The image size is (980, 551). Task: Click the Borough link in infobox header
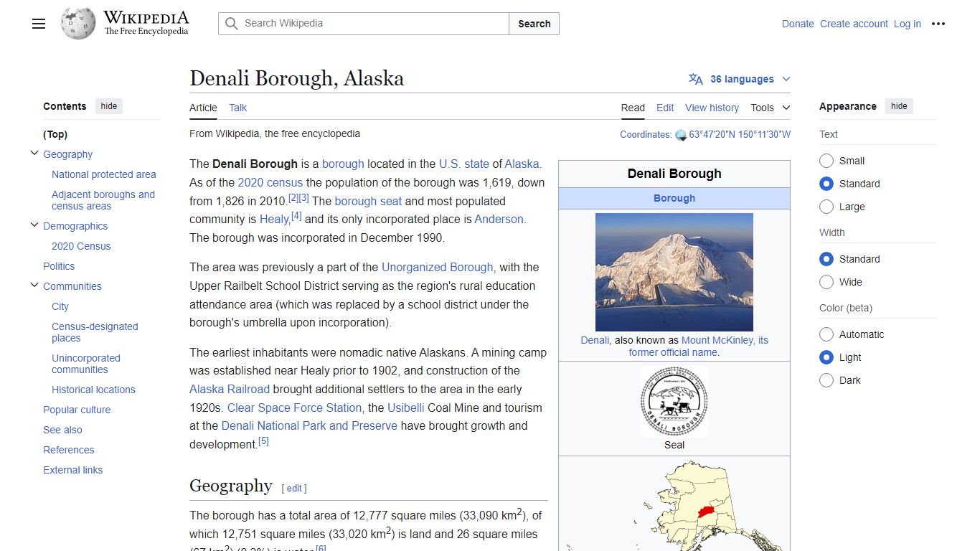tap(674, 198)
